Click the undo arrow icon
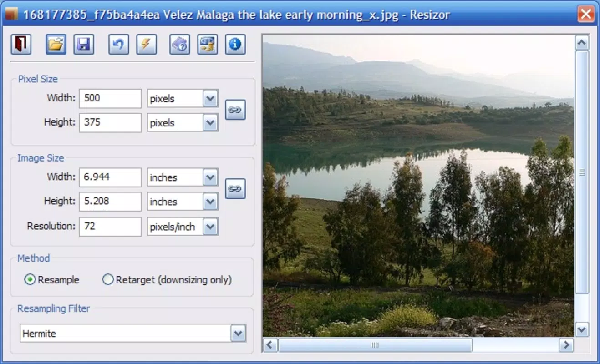The image size is (600, 364). [118, 45]
